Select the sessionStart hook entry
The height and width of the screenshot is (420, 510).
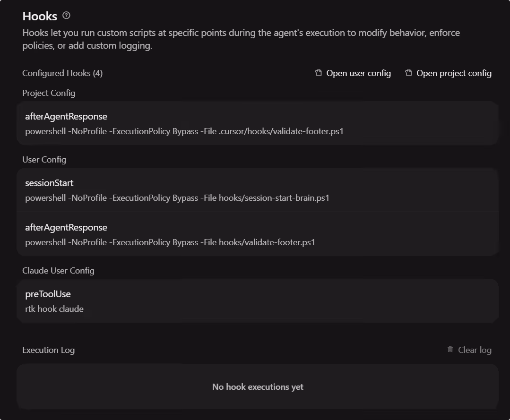pyautogui.click(x=258, y=190)
